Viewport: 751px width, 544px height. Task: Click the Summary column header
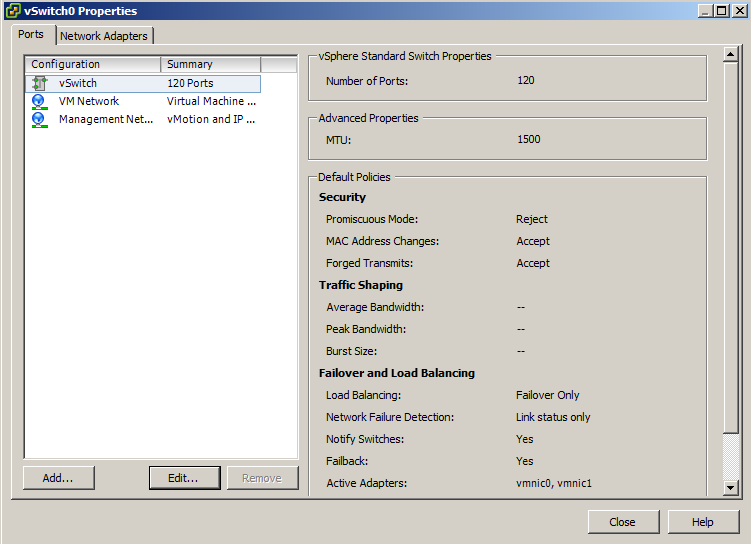click(x=211, y=64)
